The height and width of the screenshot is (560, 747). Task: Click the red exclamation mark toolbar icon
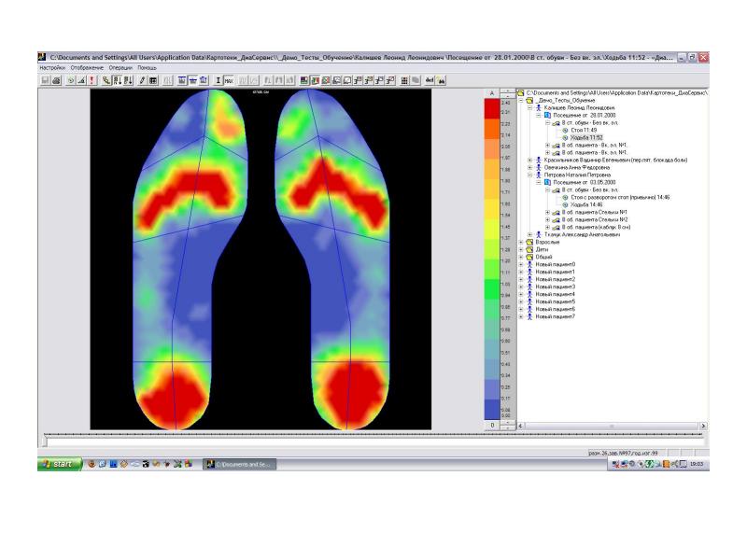92,81
